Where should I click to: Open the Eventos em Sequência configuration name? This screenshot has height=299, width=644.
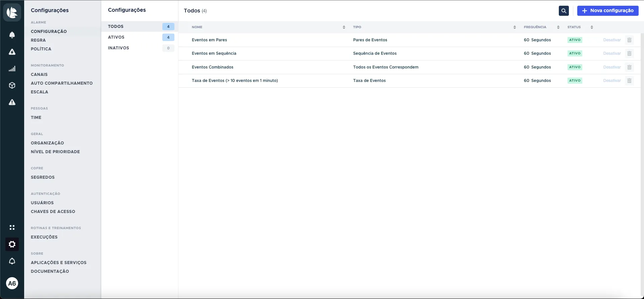[214, 53]
